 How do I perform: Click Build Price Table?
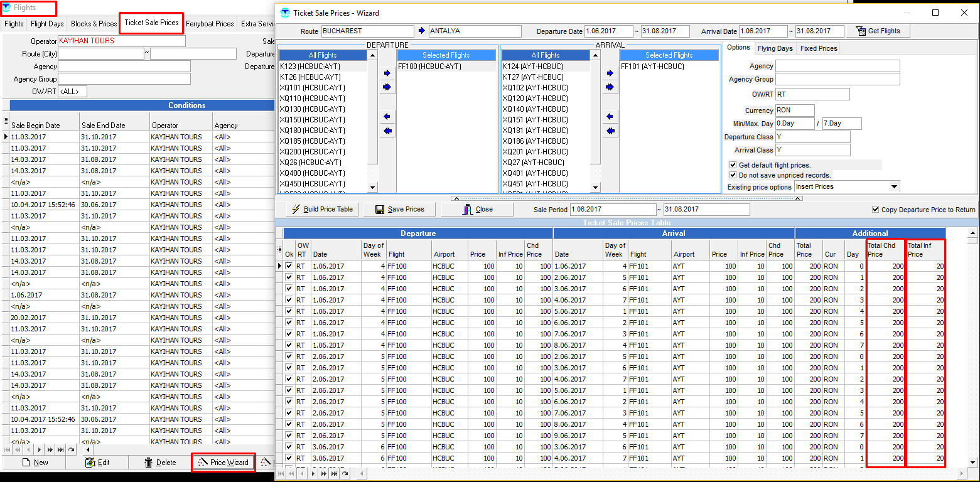click(x=323, y=209)
